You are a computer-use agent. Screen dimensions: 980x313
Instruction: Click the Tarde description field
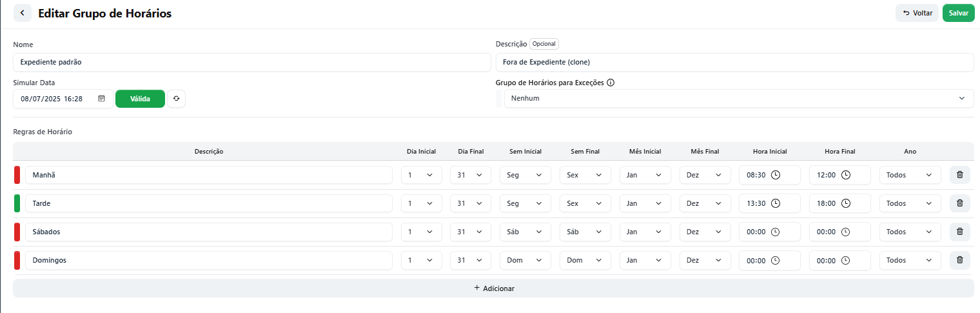click(x=209, y=203)
